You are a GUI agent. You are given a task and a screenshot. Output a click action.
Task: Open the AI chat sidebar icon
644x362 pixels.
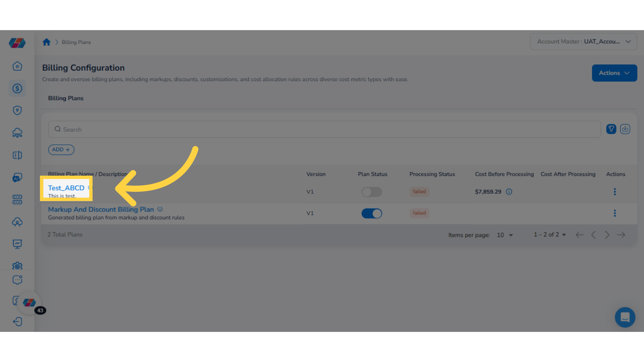[x=17, y=177]
